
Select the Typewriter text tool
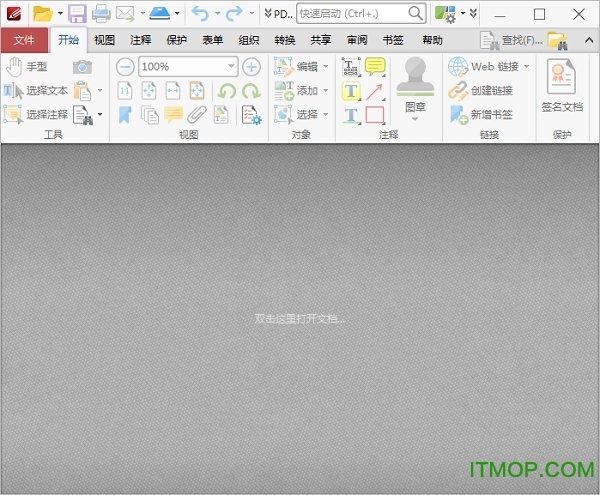click(x=351, y=67)
